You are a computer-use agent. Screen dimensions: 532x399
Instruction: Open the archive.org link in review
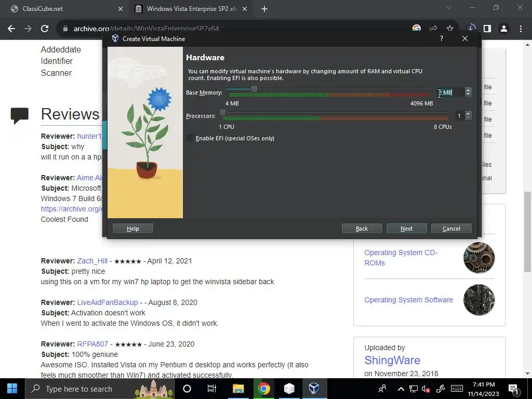click(71, 209)
